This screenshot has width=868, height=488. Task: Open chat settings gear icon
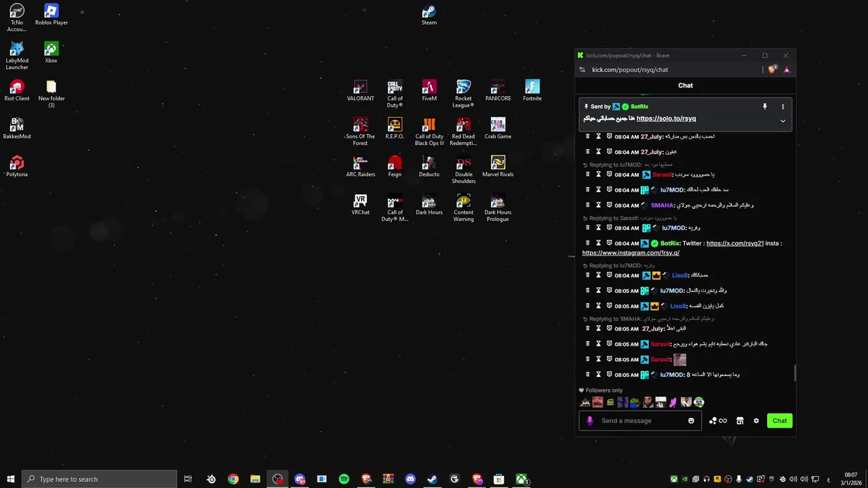[756, 421]
